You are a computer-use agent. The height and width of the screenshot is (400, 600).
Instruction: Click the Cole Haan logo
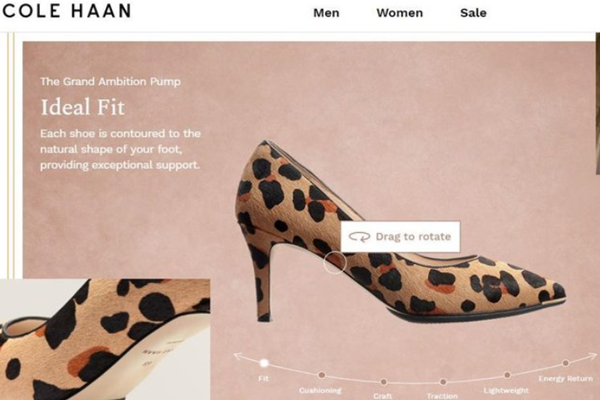pos(65,12)
